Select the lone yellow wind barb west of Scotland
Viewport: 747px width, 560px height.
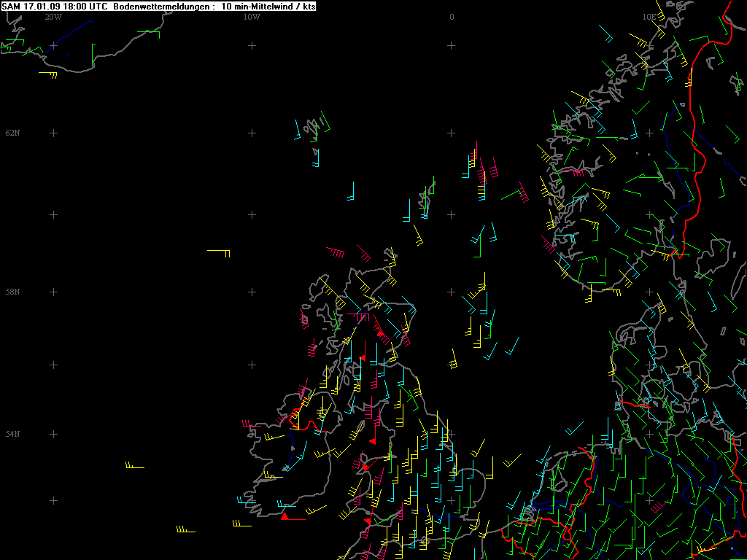[x=219, y=253]
